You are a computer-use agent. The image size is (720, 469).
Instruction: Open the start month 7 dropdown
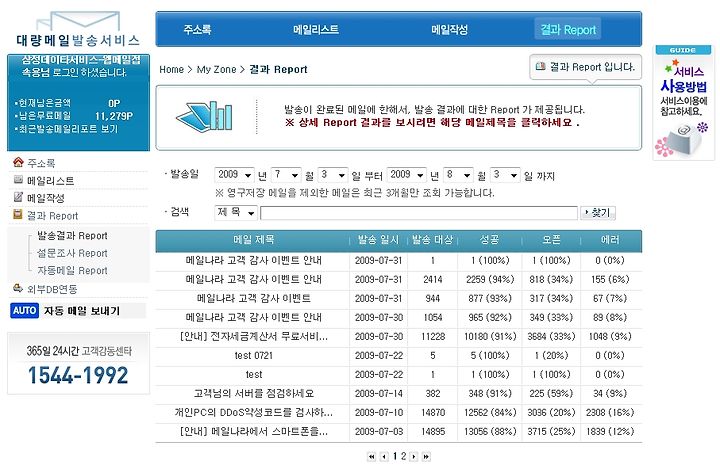[286, 175]
